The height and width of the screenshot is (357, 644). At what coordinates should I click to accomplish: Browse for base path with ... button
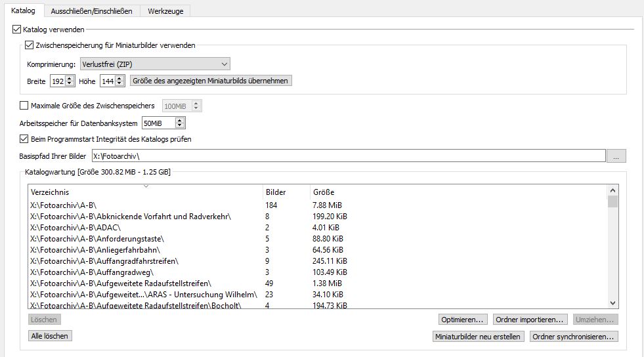pyautogui.click(x=616, y=156)
